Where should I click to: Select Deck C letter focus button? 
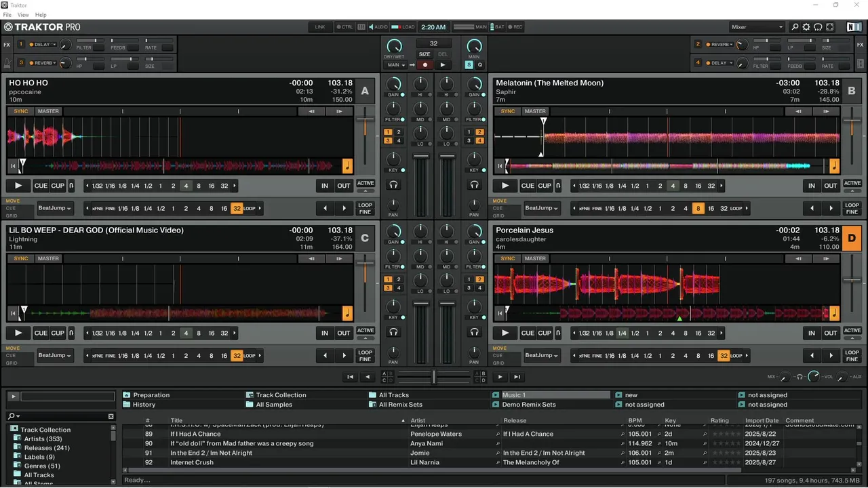pos(365,238)
